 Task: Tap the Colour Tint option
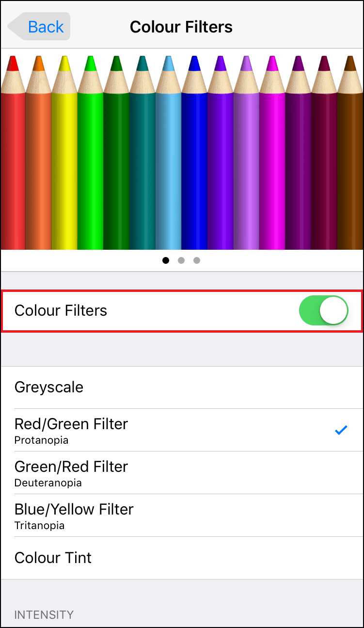[x=53, y=558]
